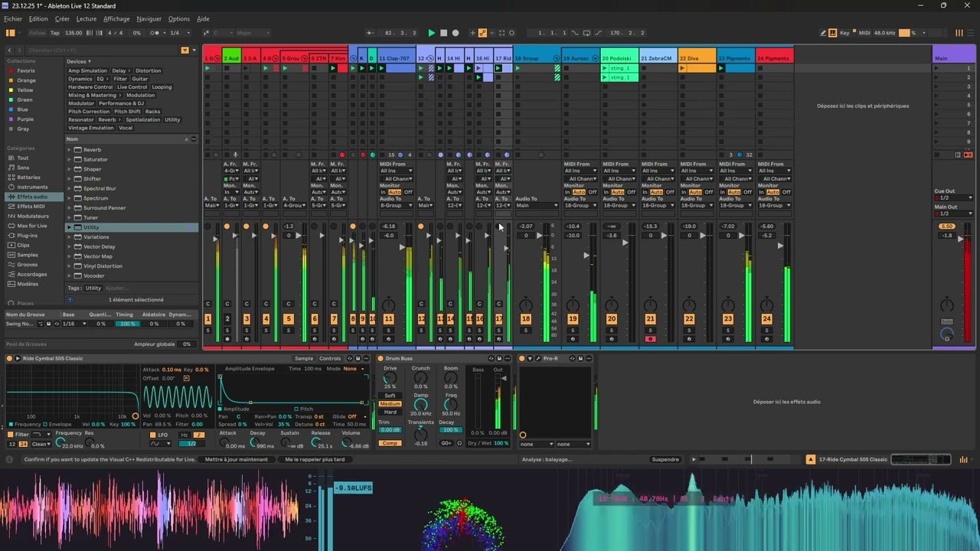The height and width of the screenshot is (551, 980).
Task: Open the Major scale dropdown
Action: click(253, 33)
